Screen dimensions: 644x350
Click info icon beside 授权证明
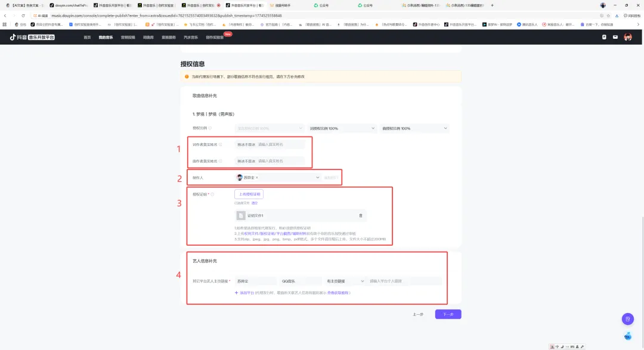coord(212,194)
